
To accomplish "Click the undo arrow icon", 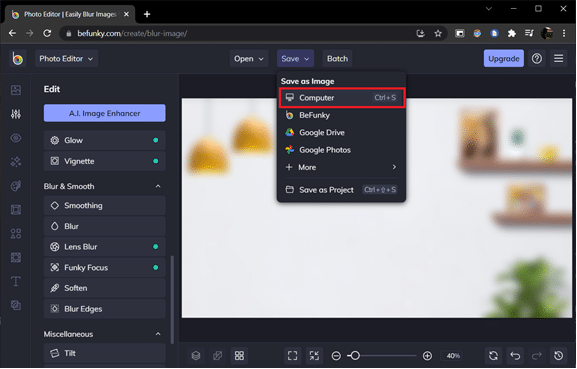I will click(x=515, y=356).
